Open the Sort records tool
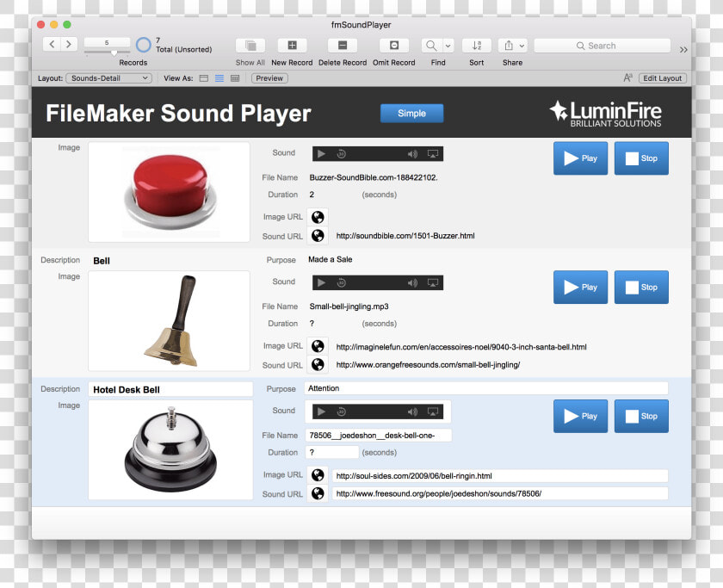 [477, 45]
